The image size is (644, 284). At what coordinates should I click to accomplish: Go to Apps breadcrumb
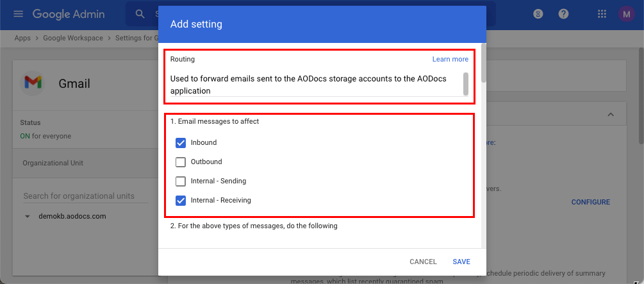[x=22, y=38]
